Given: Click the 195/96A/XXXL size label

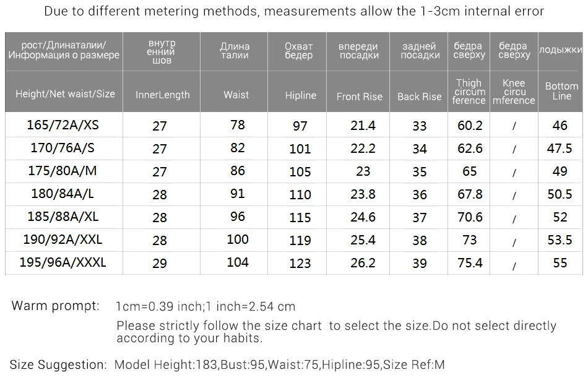Looking at the screenshot, I should point(63,262).
